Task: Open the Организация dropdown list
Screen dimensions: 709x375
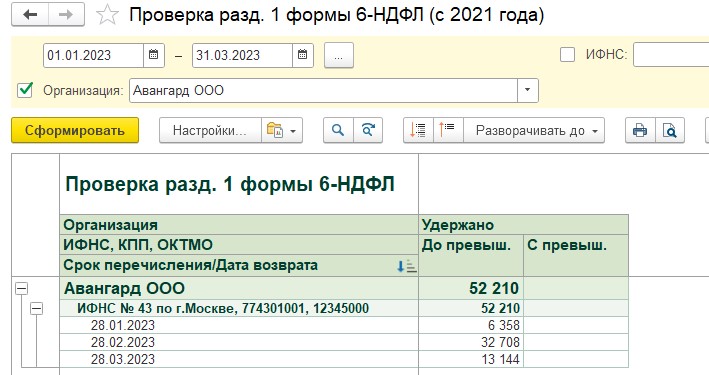Action: [x=528, y=90]
